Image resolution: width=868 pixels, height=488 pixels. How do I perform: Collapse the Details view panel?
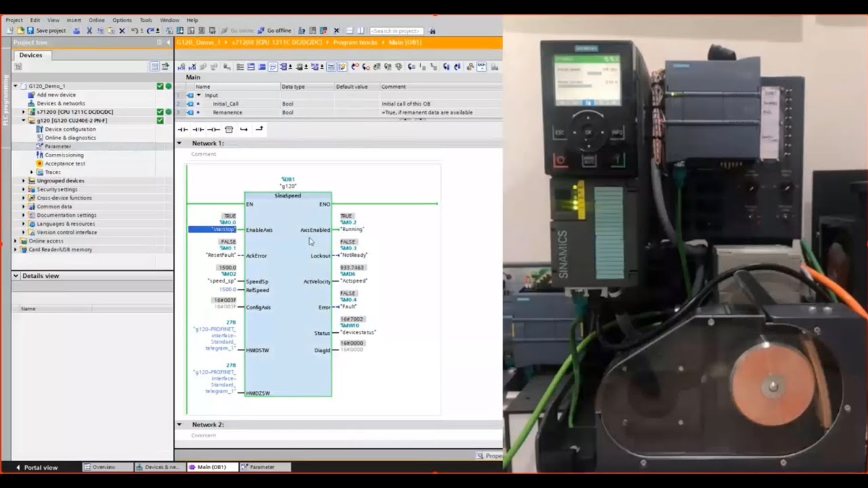16,276
